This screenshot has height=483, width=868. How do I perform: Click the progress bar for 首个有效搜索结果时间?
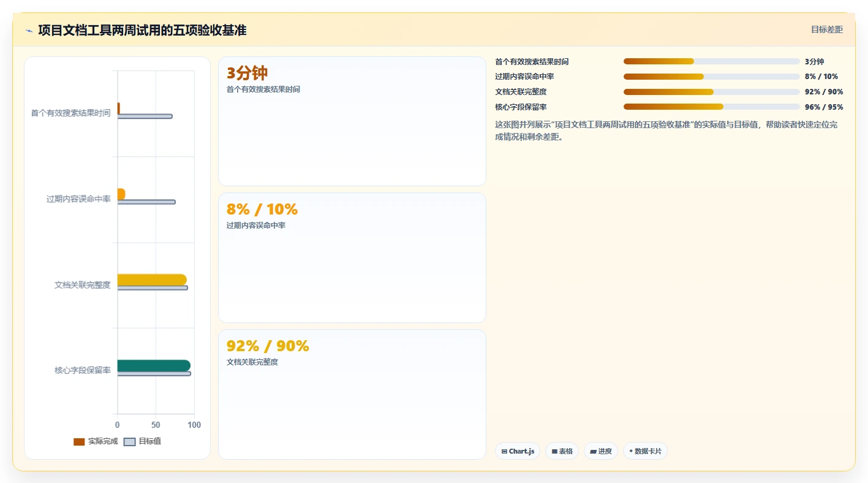tap(712, 61)
